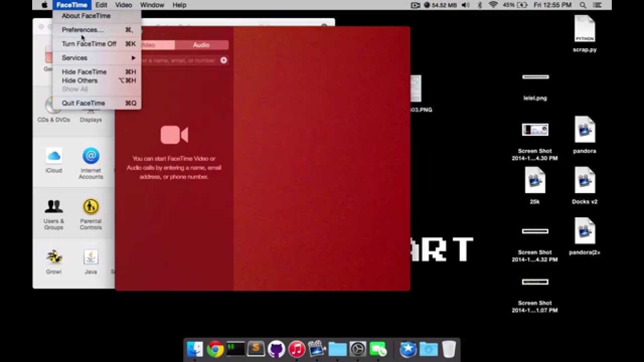
Task: Open the Edit menu
Action: (101, 5)
